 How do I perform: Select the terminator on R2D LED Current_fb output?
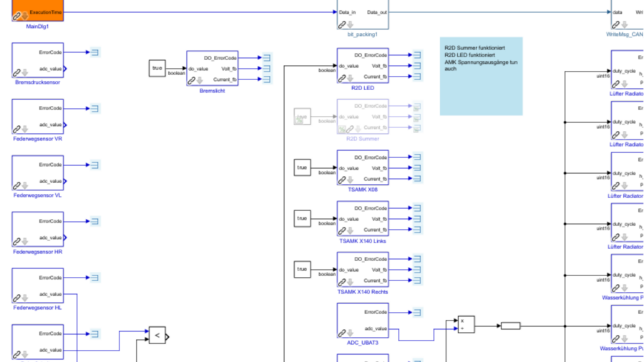[x=417, y=77]
